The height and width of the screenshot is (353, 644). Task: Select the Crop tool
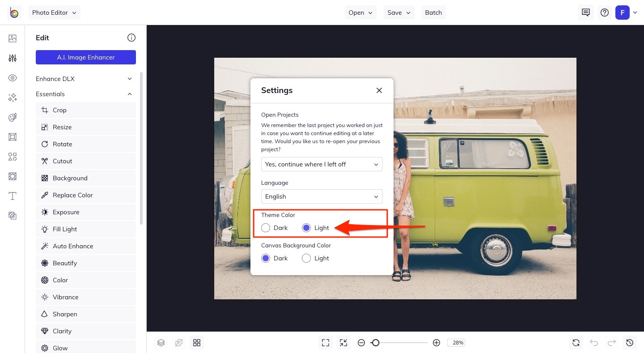pos(86,110)
